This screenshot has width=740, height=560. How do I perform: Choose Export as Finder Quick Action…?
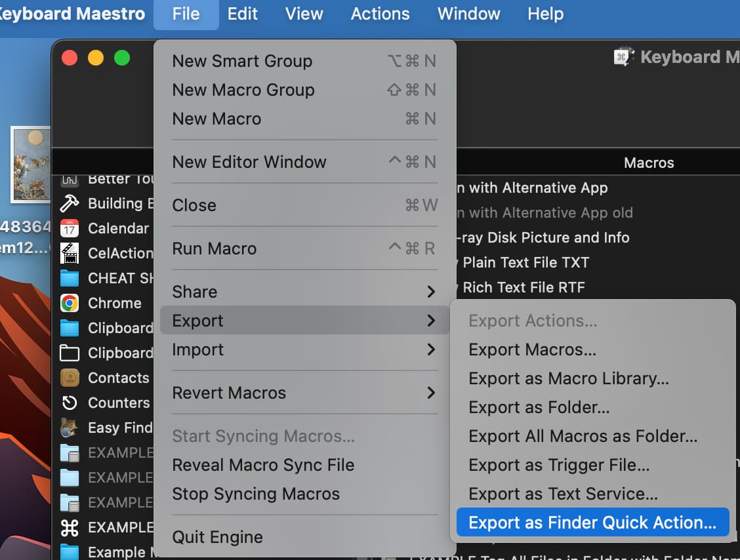[x=593, y=522]
